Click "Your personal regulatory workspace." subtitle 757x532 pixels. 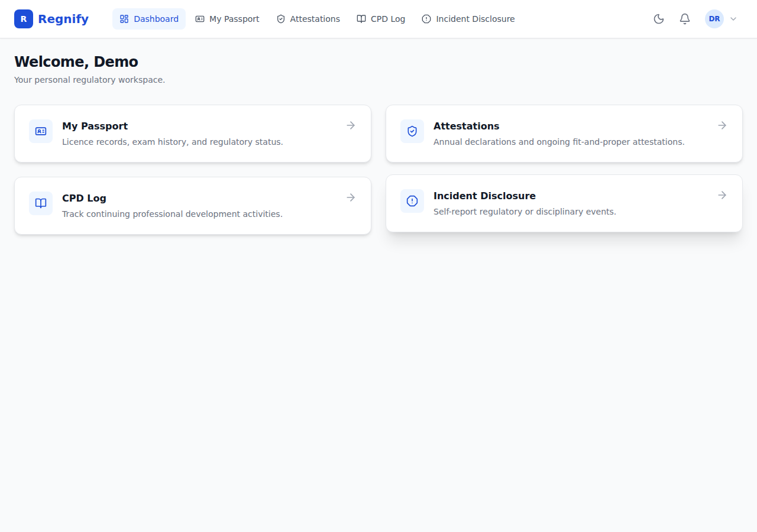point(89,80)
